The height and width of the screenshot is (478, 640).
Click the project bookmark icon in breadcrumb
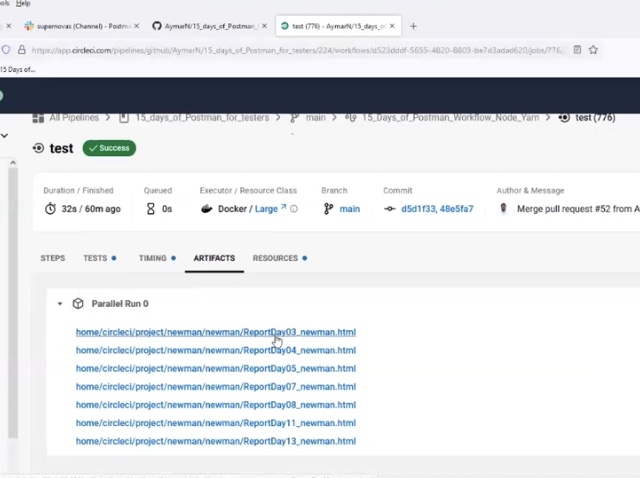pos(124,118)
